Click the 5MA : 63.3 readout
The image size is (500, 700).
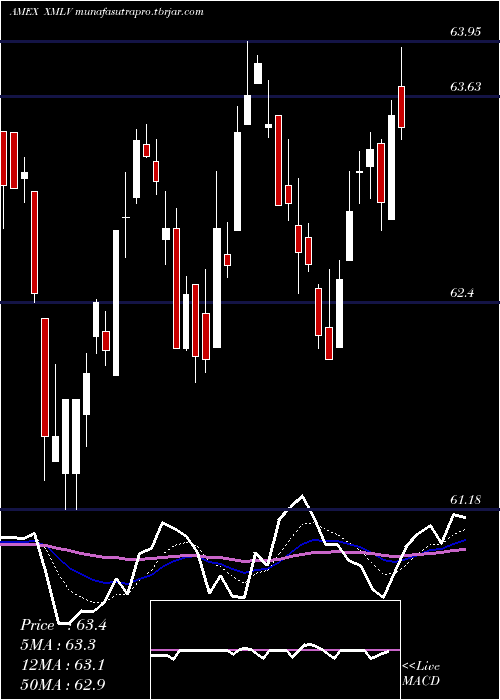click(58, 645)
